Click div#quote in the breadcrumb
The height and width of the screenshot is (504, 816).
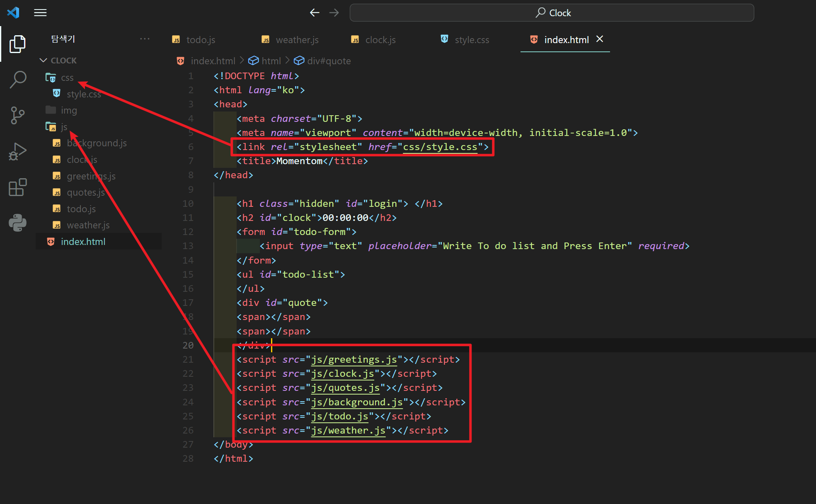pyautogui.click(x=328, y=61)
